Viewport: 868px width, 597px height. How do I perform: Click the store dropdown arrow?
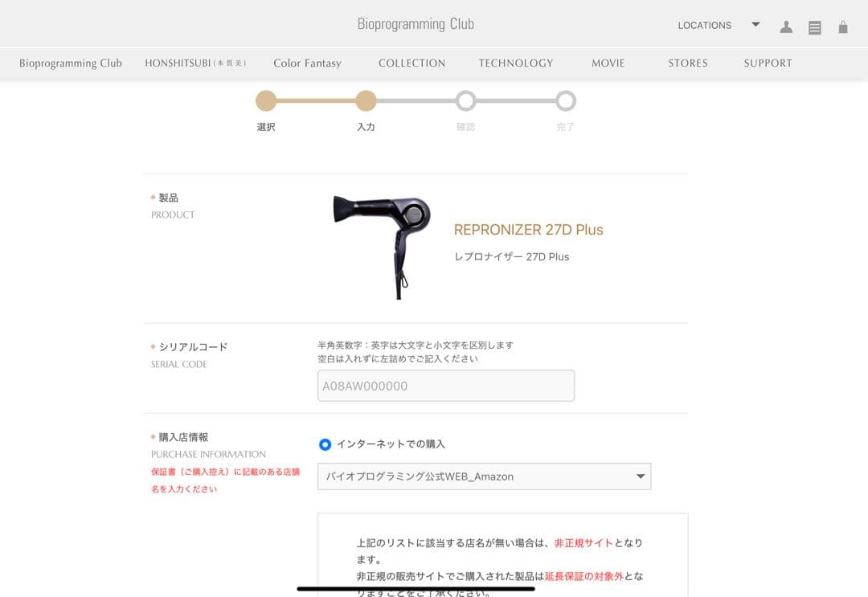(x=641, y=476)
